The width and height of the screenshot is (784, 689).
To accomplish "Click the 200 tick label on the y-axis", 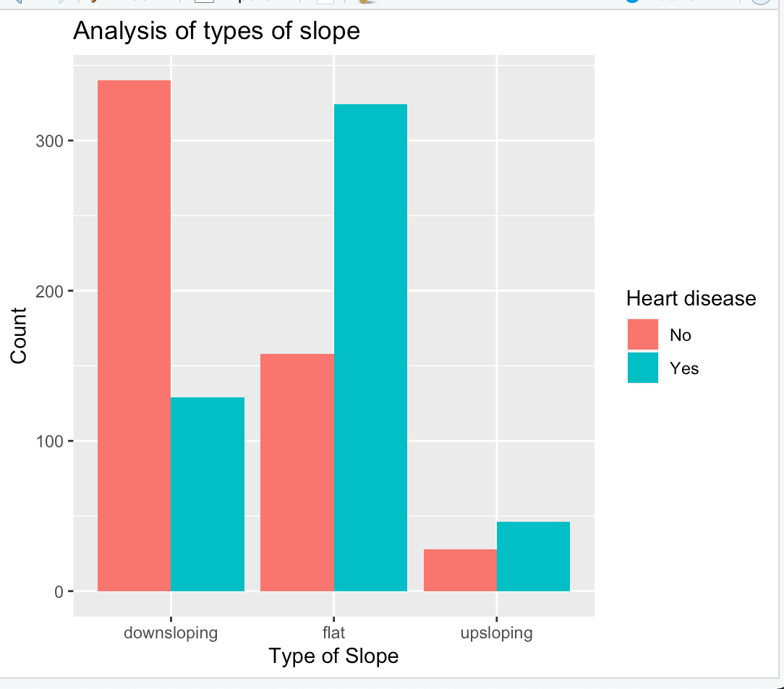I will point(48,292).
